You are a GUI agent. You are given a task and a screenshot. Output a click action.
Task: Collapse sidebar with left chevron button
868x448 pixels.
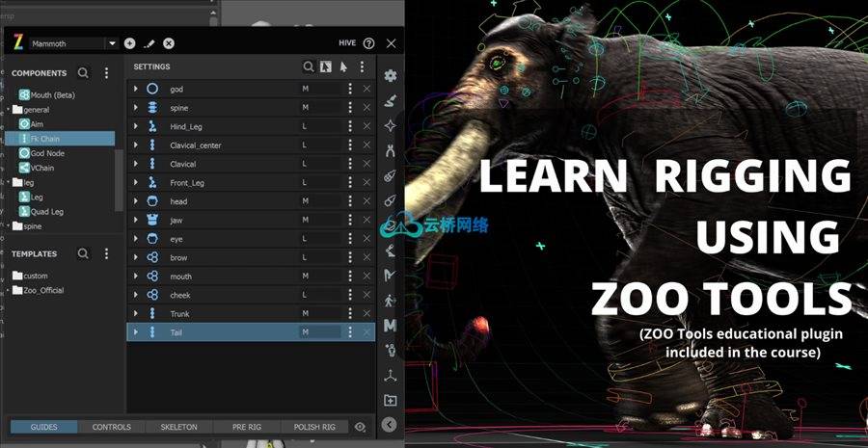point(390,424)
